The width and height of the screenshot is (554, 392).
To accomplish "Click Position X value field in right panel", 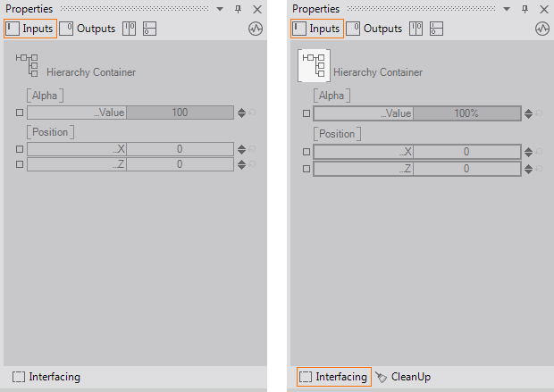I will tap(466, 152).
